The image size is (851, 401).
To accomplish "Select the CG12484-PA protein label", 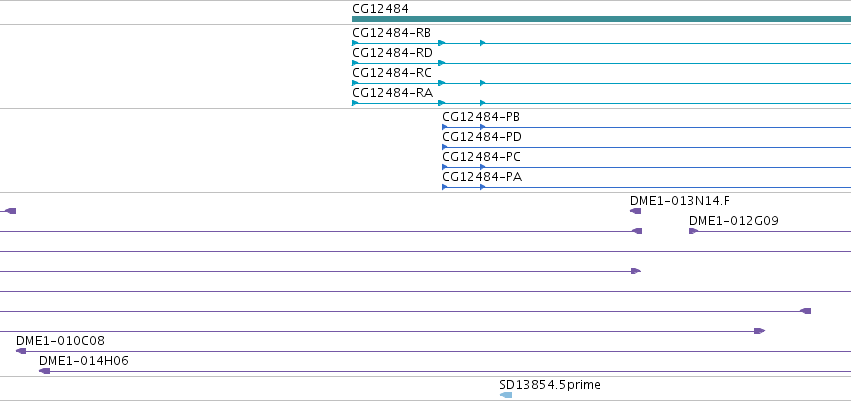I will coord(482,177).
